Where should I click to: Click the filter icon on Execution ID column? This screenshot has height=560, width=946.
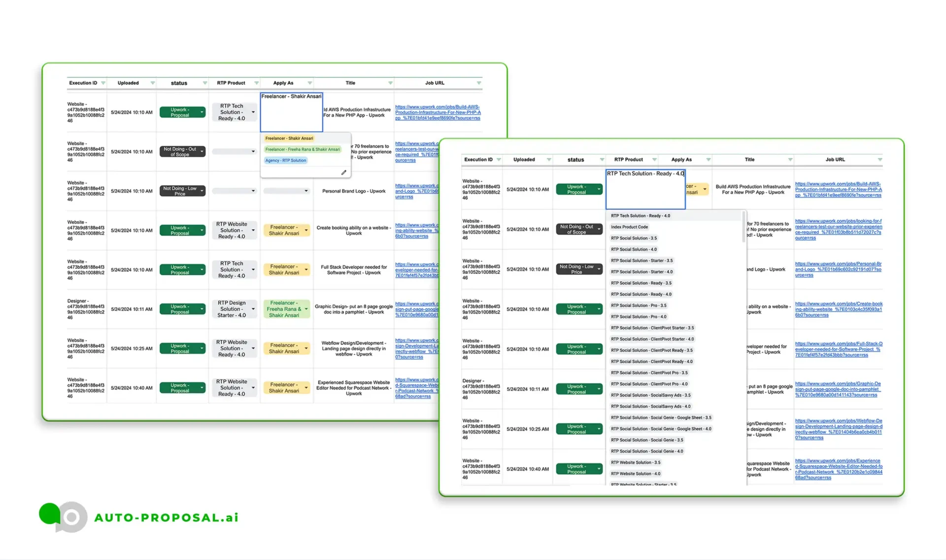coord(103,83)
